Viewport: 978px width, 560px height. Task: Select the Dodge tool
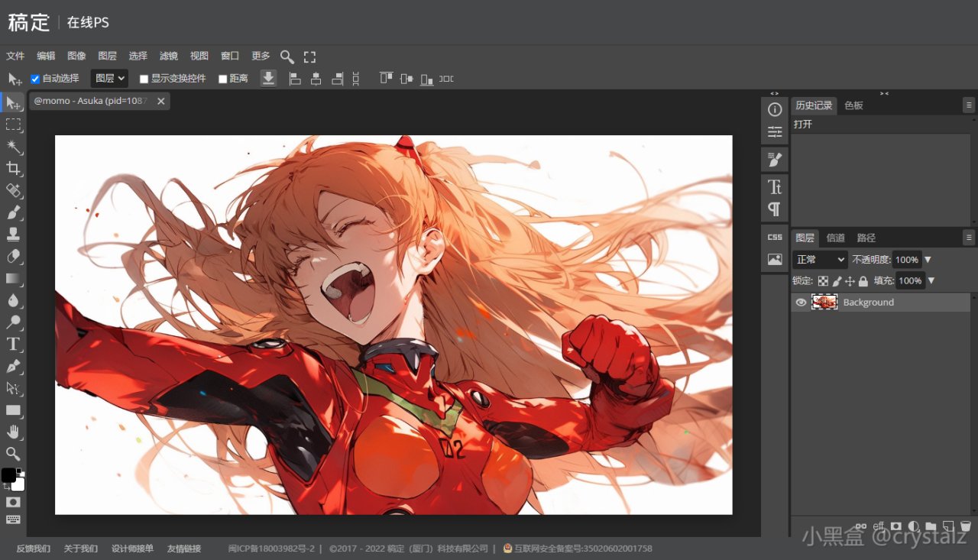click(x=13, y=322)
